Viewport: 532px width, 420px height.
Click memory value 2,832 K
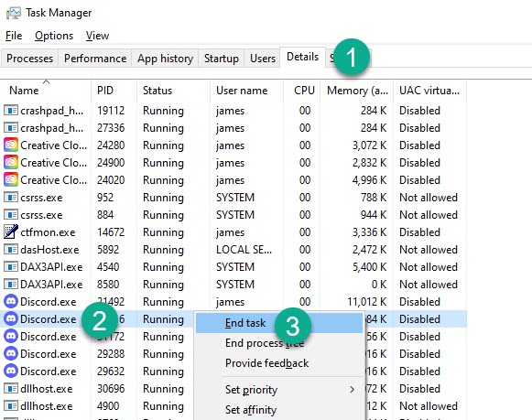click(x=370, y=163)
